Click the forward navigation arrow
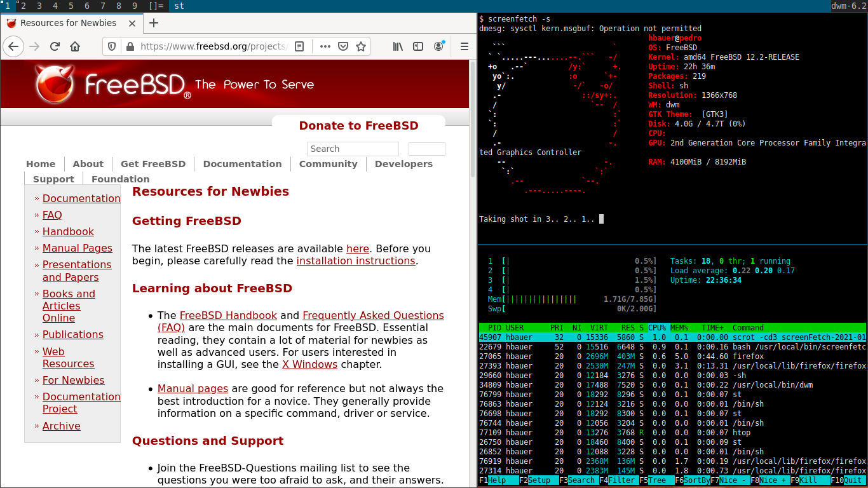868x488 pixels. (34, 46)
